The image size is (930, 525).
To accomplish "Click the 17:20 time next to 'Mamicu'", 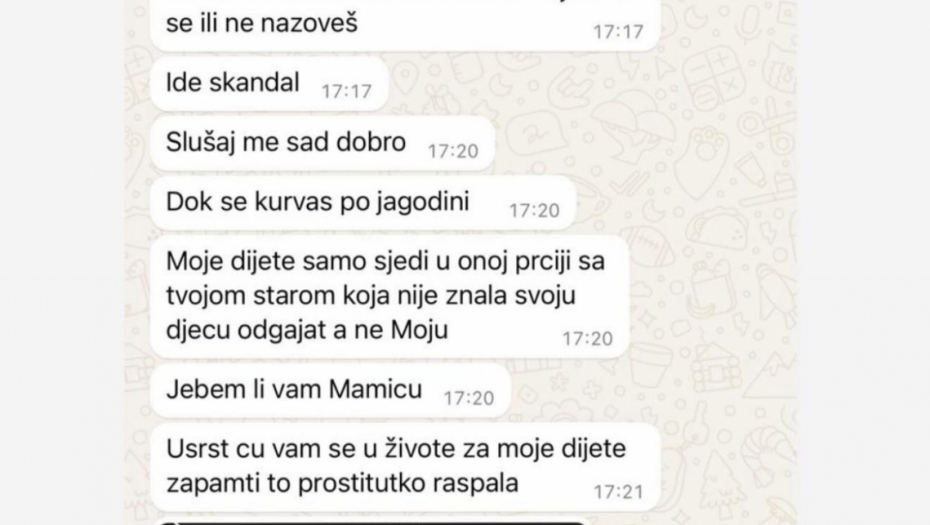I will tap(469, 398).
